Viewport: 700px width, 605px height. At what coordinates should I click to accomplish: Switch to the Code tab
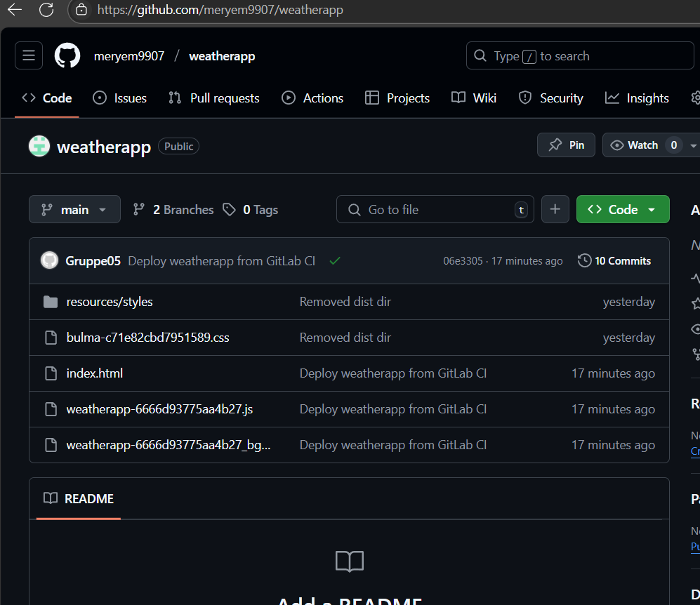[47, 98]
